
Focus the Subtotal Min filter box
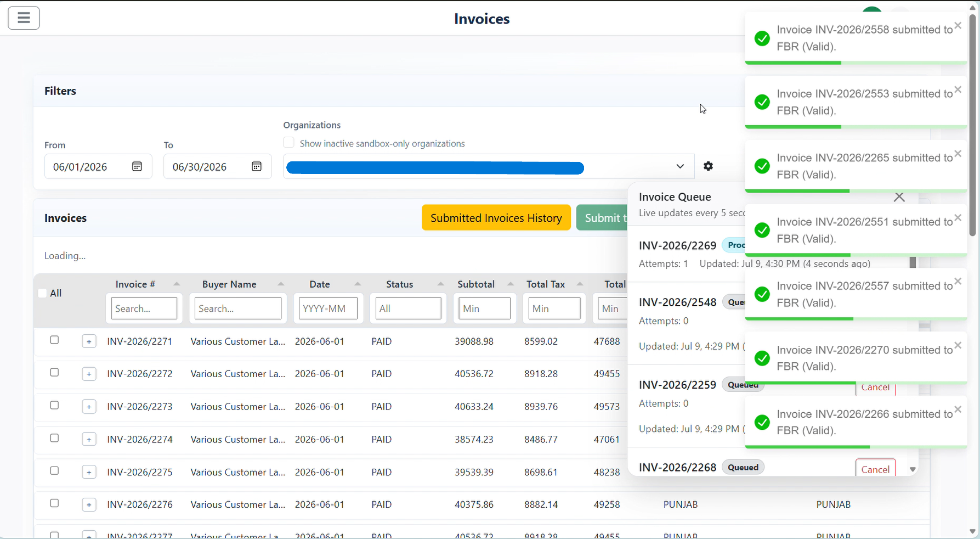(485, 308)
